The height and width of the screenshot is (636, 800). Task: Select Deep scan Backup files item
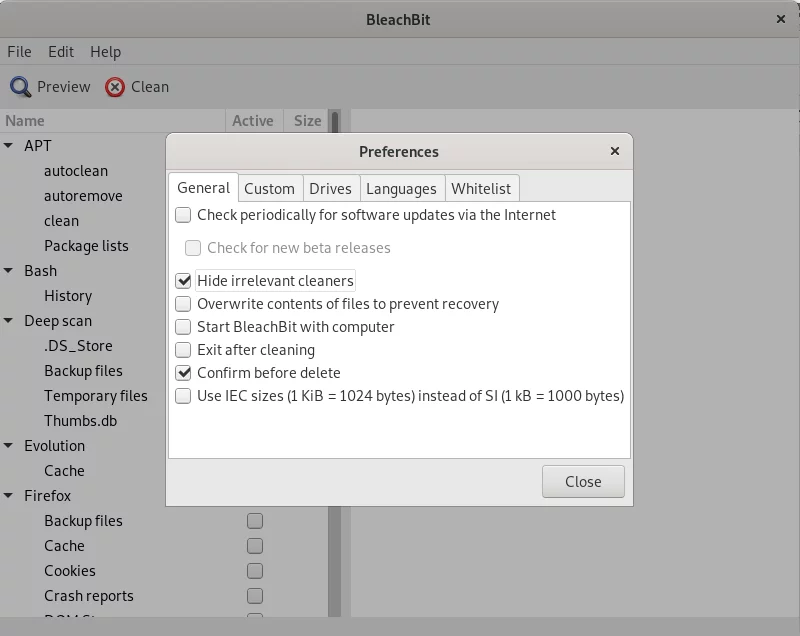click(83, 371)
